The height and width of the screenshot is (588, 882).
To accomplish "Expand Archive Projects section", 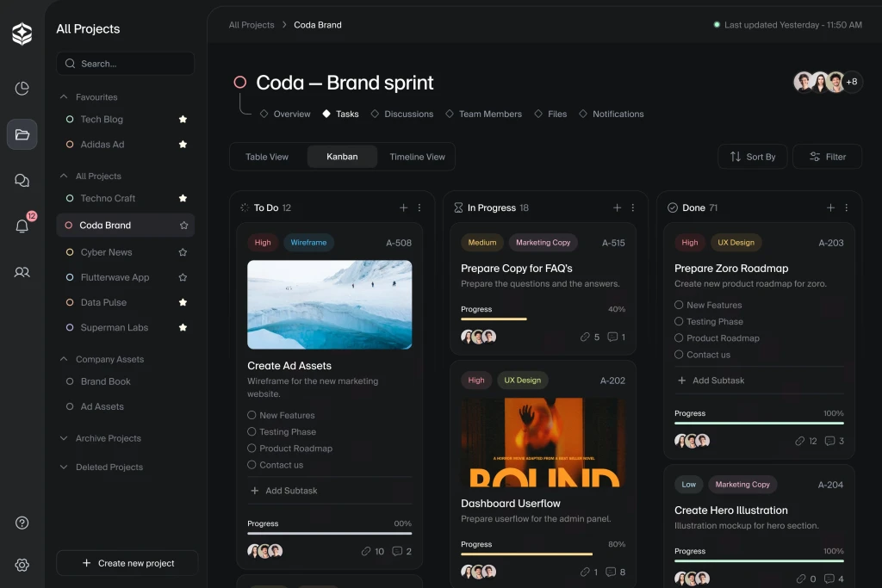I will pyautogui.click(x=64, y=438).
